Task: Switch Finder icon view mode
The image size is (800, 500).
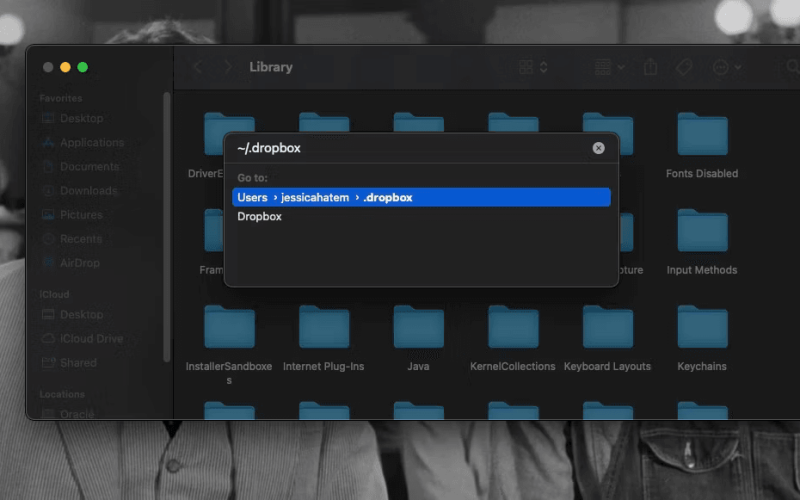Action: coord(533,67)
